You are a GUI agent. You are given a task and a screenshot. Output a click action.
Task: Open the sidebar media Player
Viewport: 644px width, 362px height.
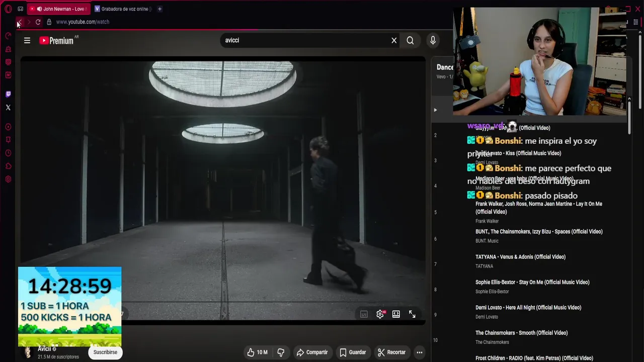8,127
